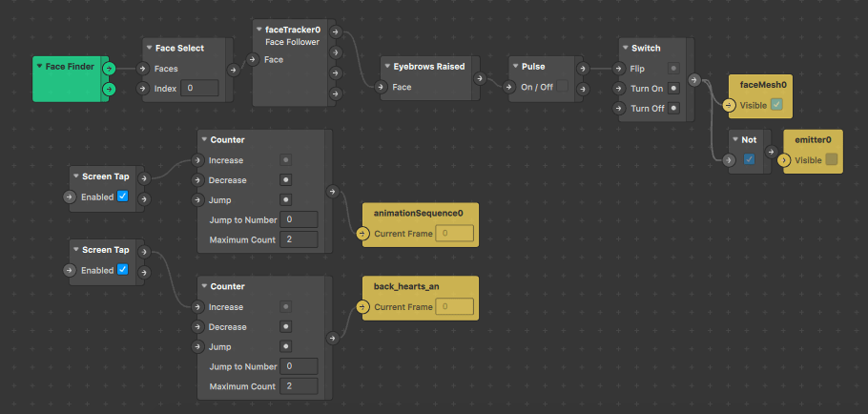Toggle the Not node checkbox
868x414 pixels.
coord(749,159)
